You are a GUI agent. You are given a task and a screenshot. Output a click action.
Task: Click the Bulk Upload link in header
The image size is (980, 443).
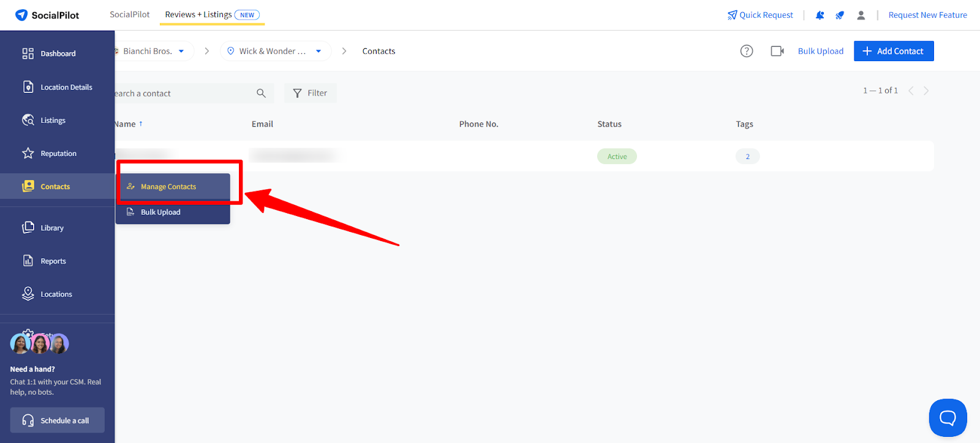(820, 51)
